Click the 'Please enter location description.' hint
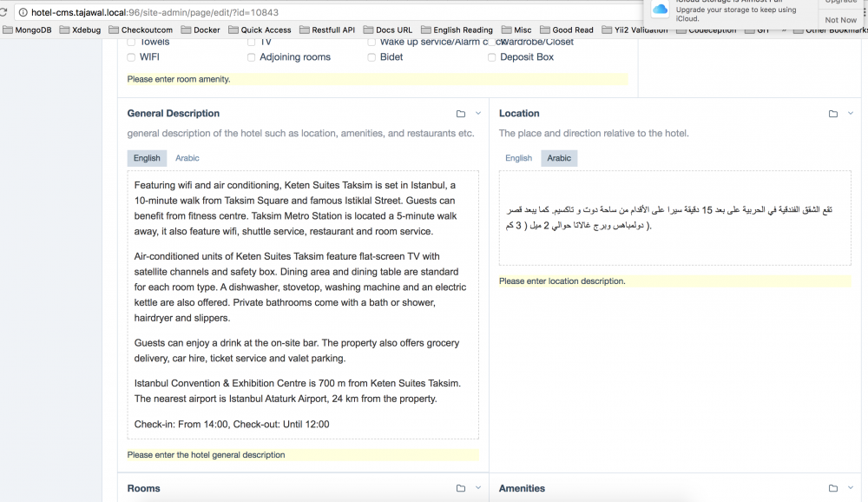The image size is (868, 502). tap(675, 281)
